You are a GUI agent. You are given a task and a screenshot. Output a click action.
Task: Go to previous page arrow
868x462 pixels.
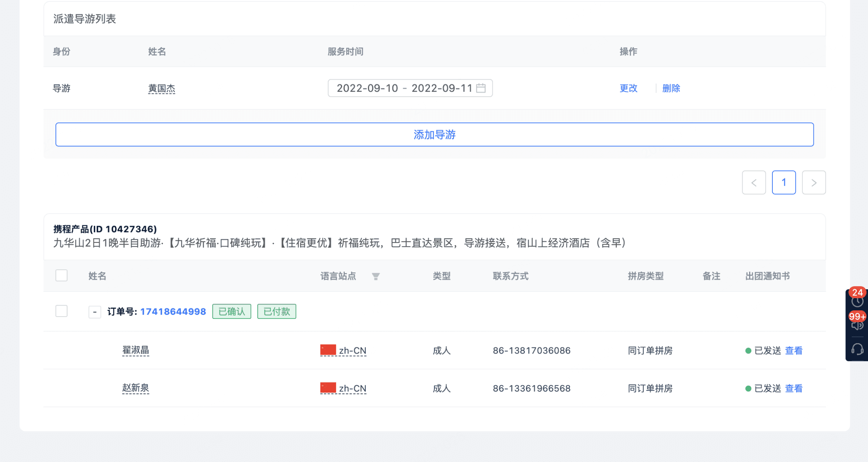pyautogui.click(x=754, y=182)
